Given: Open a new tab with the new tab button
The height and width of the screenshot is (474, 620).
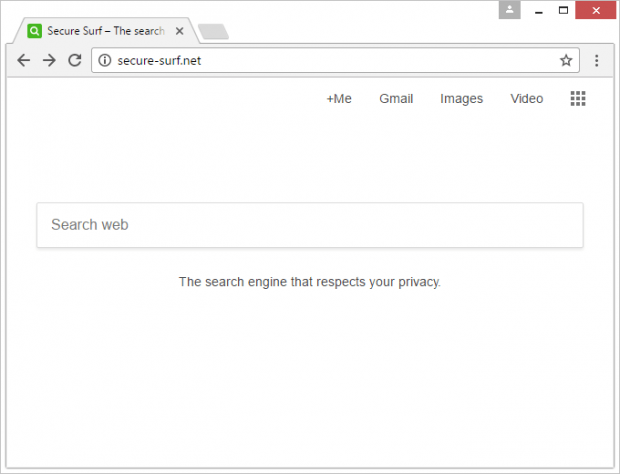Looking at the screenshot, I should [x=213, y=32].
